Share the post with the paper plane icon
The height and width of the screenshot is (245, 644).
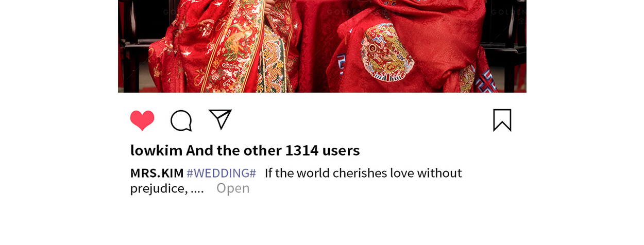coord(220,119)
